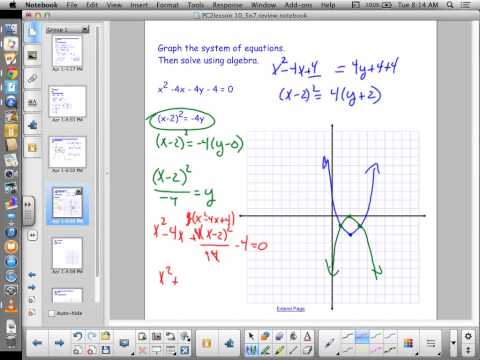Click the Delete Page icon in toolbar
480x360 pixels.
coord(92,350)
